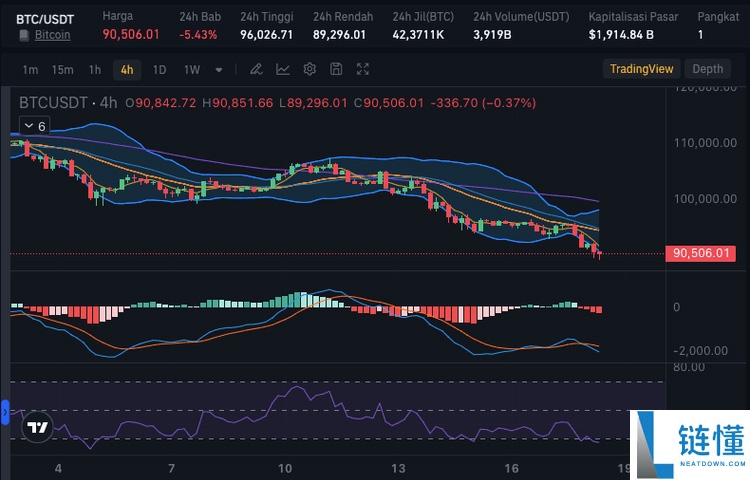Open the Bitcoin link under BTC/USDT
The height and width of the screenshot is (480, 750).
(52, 35)
